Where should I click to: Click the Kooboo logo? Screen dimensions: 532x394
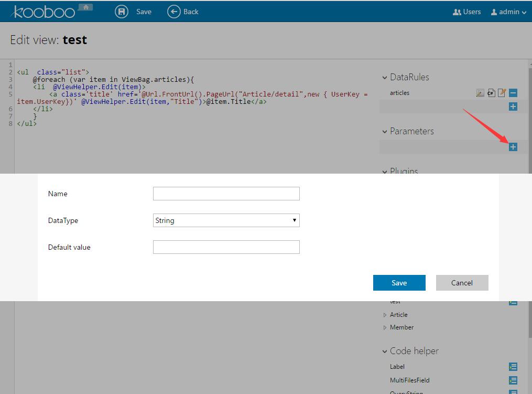tap(44, 12)
